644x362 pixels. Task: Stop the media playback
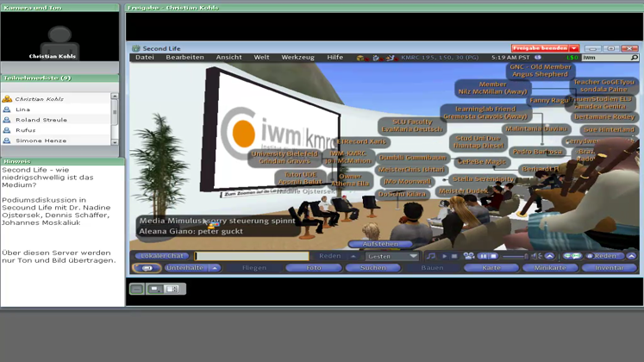[493, 256]
